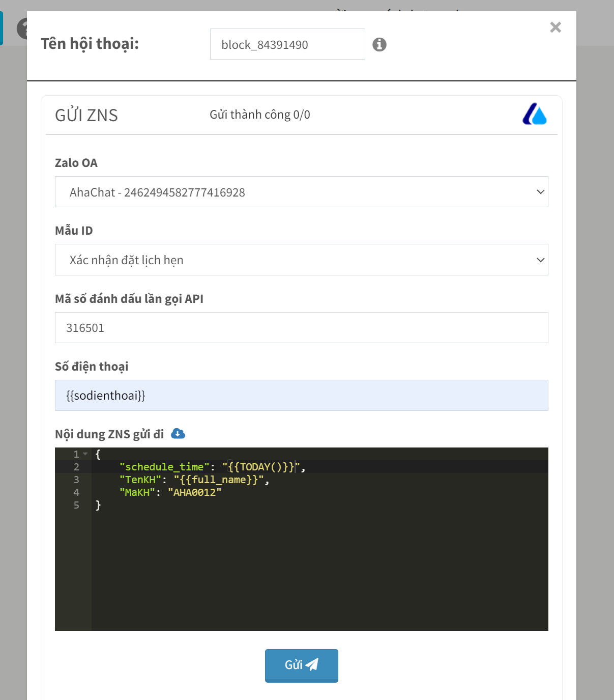The image size is (614, 700).
Task: Click the Mẫu ID label
Action: tap(74, 231)
